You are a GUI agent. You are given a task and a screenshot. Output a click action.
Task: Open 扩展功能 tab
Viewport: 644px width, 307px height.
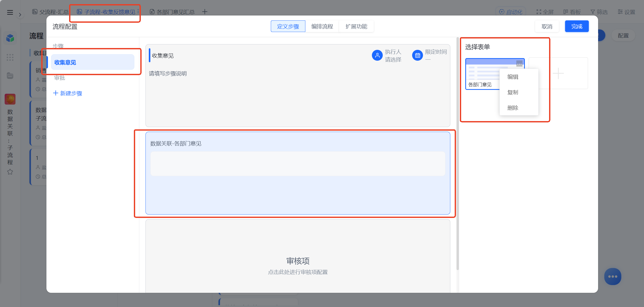[x=356, y=26]
